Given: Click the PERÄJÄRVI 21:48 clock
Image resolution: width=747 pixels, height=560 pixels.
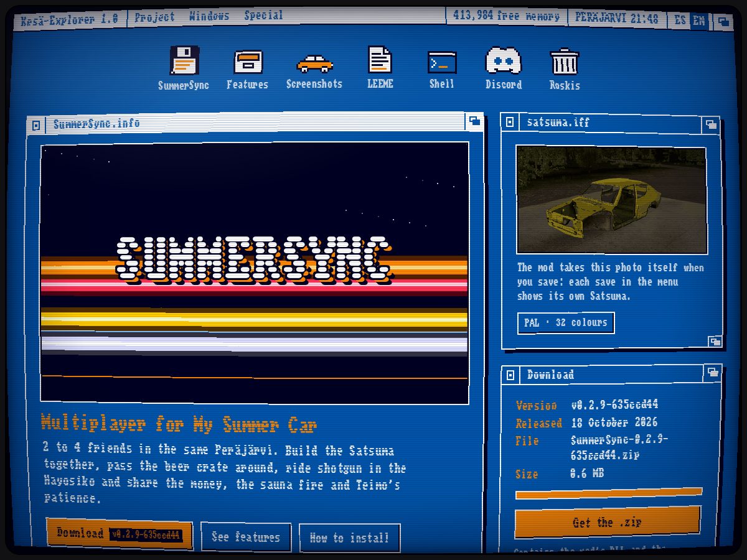Looking at the screenshot, I should coord(616,19).
